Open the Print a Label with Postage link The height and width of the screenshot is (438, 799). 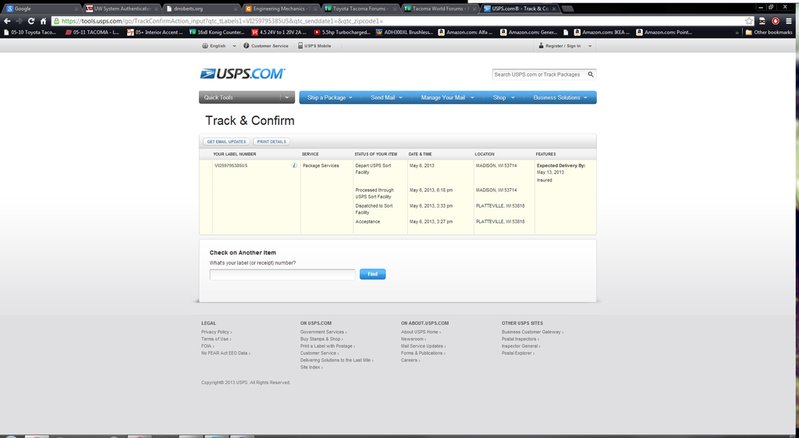328,346
